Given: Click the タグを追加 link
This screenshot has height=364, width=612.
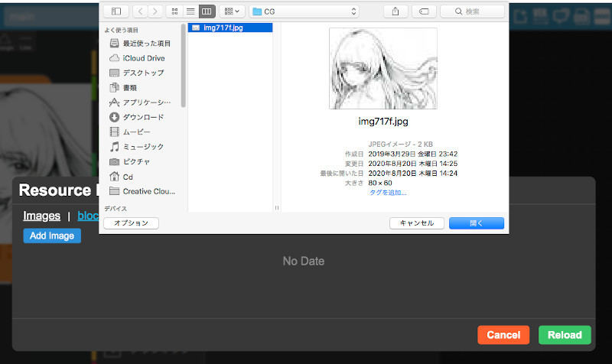Looking at the screenshot, I should tap(388, 192).
